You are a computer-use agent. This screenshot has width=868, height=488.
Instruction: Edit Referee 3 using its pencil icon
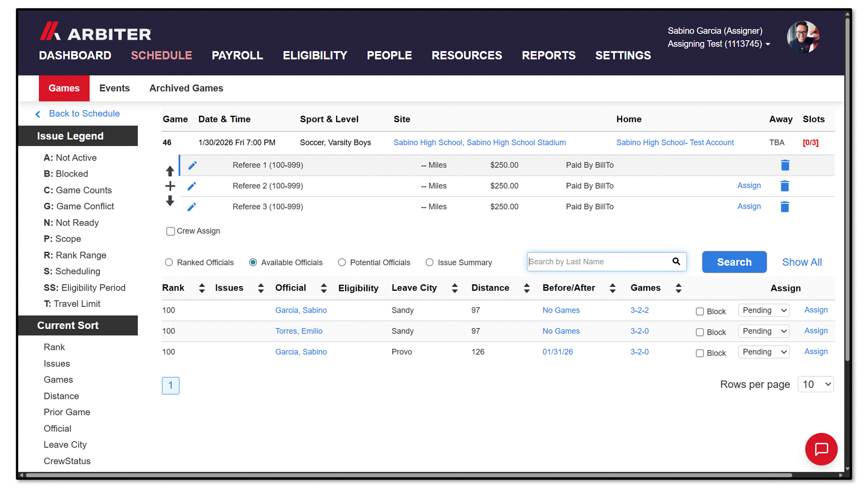click(192, 207)
